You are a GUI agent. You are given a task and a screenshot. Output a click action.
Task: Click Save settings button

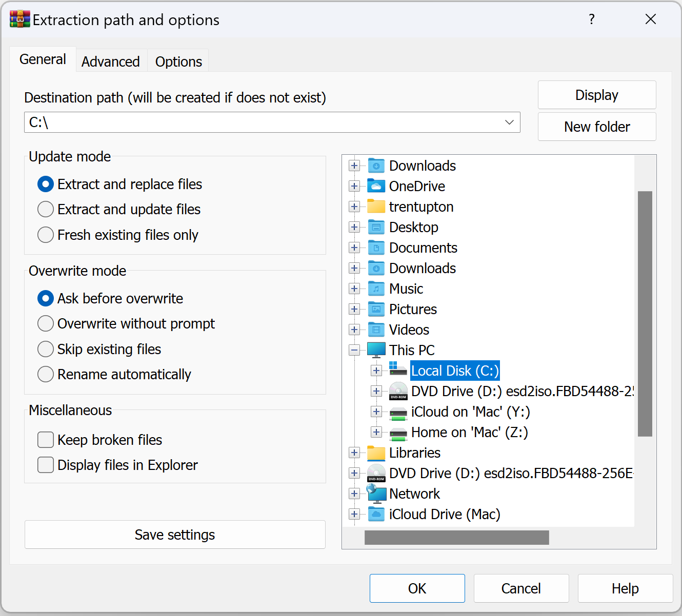click(175, 535)
